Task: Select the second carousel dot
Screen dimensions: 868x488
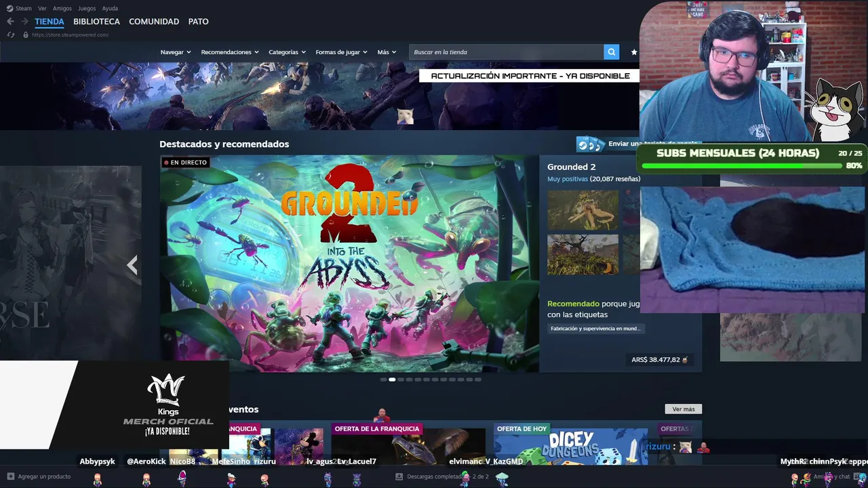Action: (392, 380)
